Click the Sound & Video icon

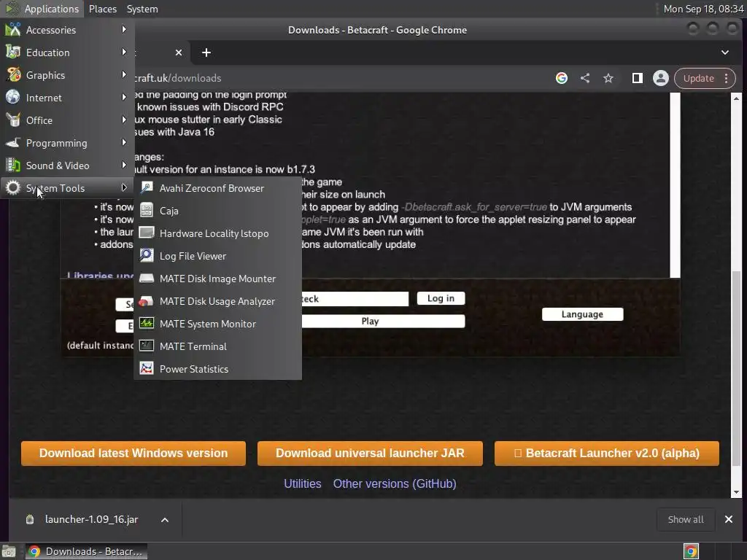pos(13,166)
